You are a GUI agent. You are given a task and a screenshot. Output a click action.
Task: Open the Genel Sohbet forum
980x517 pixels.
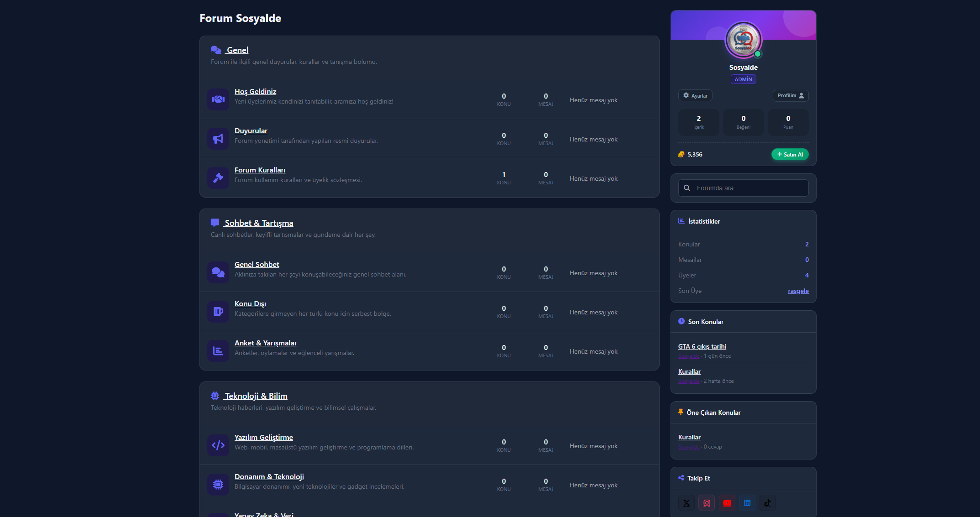coord(257,264)
